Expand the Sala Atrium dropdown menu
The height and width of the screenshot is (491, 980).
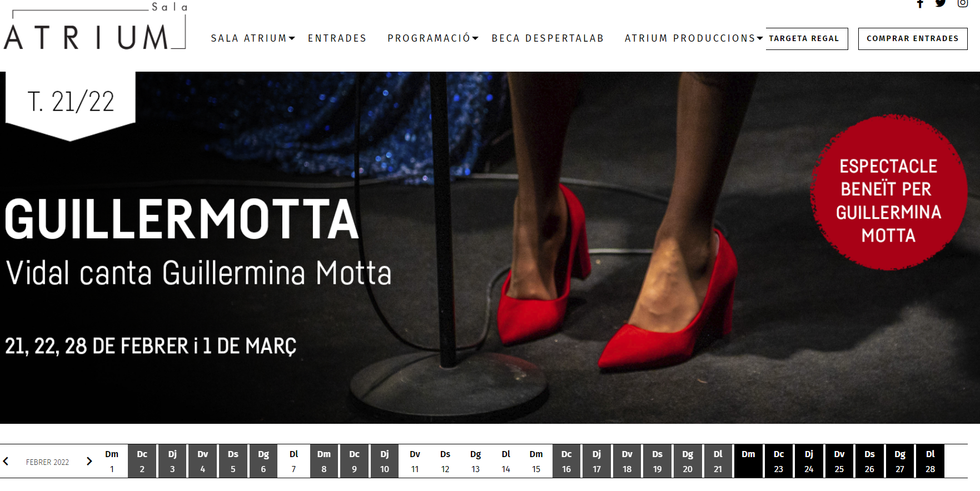tap(253, 38)
